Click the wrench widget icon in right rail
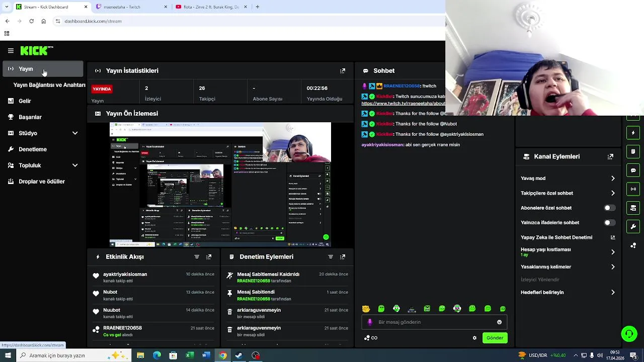Image resolution: width=644 pixels, height=362 pixels. [x=633, y=226]
